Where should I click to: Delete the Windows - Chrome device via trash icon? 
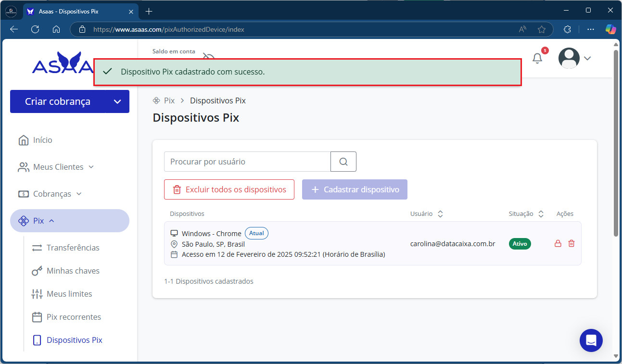tap(571, 243)
